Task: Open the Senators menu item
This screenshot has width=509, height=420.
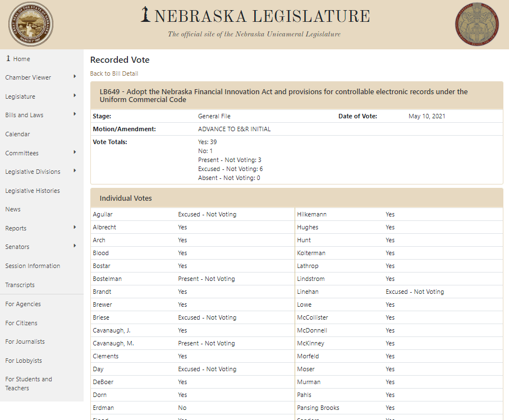Action: click(17, 247)
